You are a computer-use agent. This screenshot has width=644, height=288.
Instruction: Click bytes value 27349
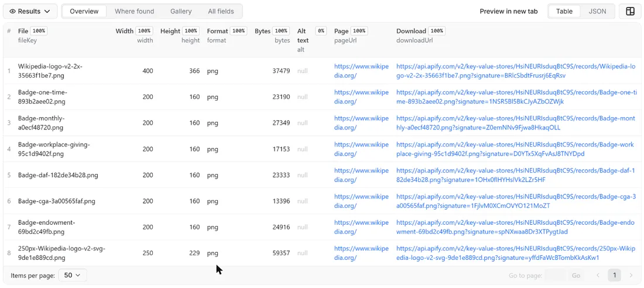[x=282, y=123]
